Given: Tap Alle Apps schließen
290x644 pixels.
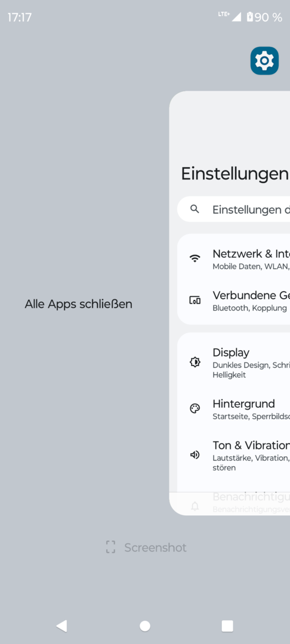Looking at the screenshot, I should (x=78, y=304).
